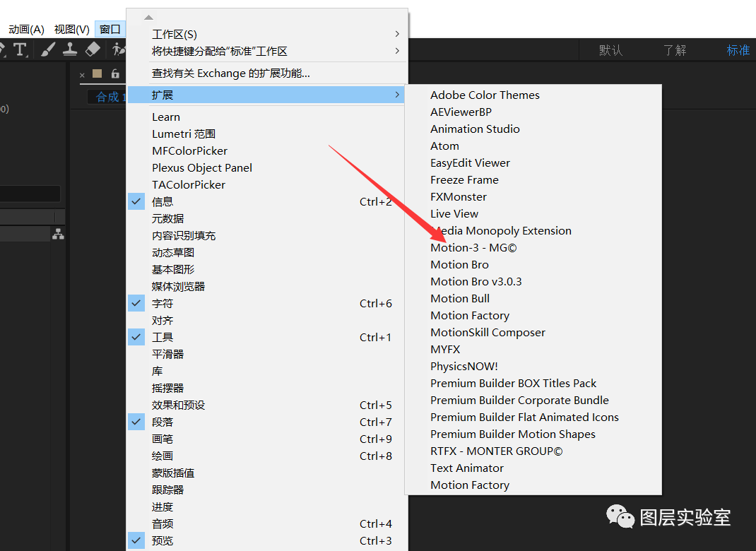Open the 平滑器 panel
Screen dimensions: 756x551
[266, 354]
